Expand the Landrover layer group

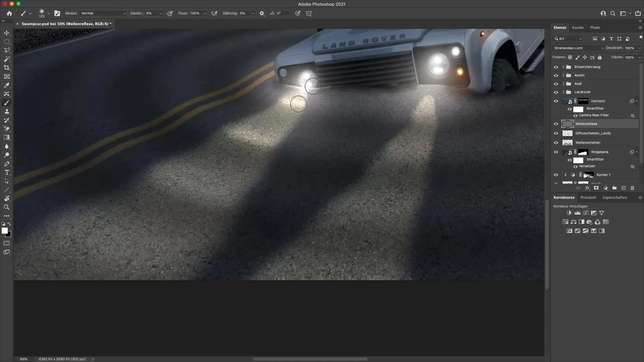(563, 92)
